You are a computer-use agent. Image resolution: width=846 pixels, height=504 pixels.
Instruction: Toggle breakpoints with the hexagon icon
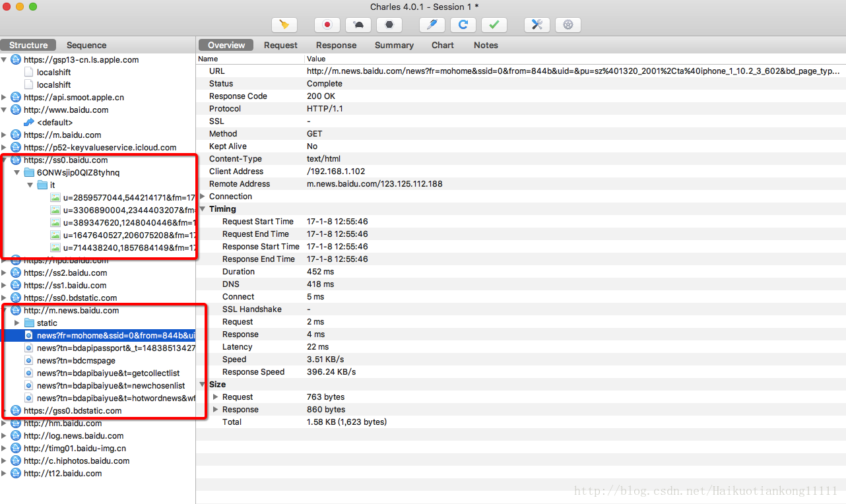pos(389,25)
